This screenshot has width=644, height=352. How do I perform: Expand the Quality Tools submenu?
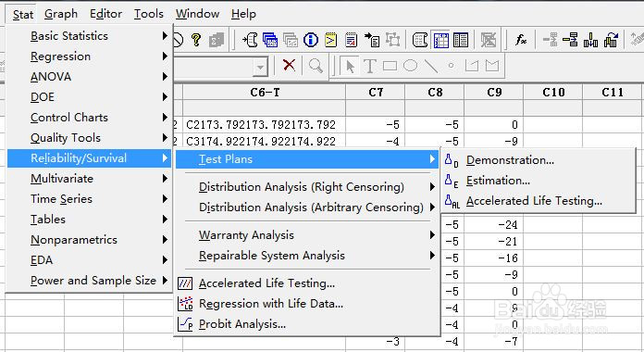click(x=89, y=138)
